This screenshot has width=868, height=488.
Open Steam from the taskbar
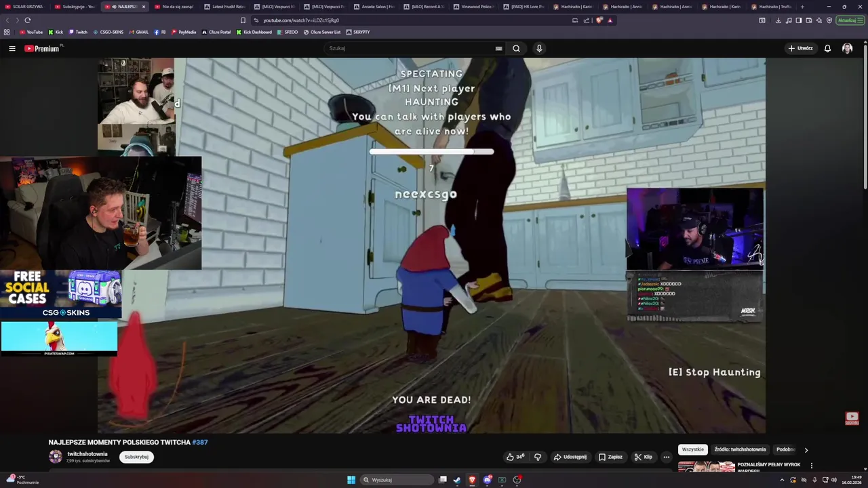(458, 480)
